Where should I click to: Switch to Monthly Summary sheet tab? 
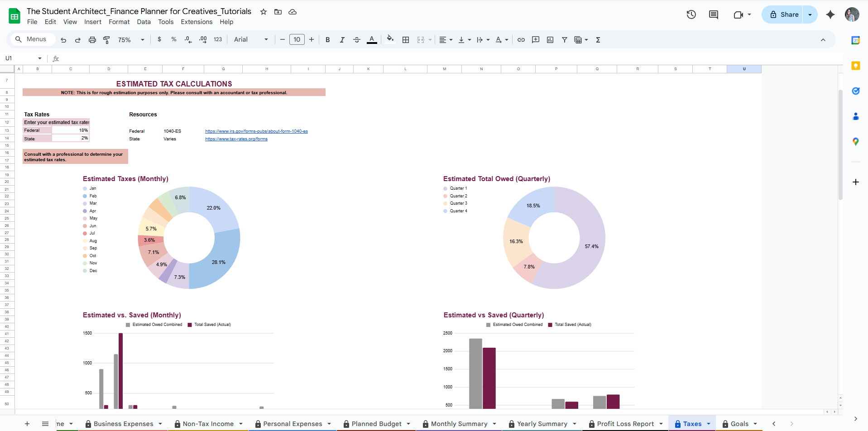coord(459,424)
